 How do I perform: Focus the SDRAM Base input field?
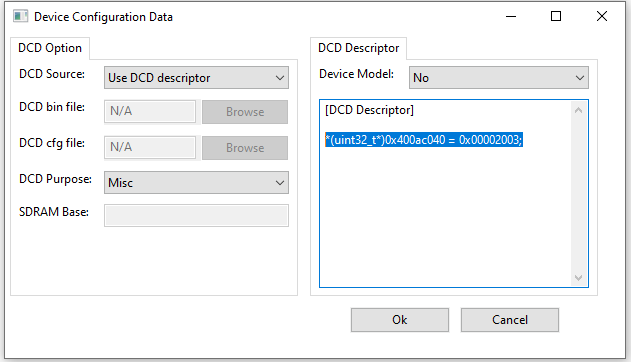click(196, 216)
